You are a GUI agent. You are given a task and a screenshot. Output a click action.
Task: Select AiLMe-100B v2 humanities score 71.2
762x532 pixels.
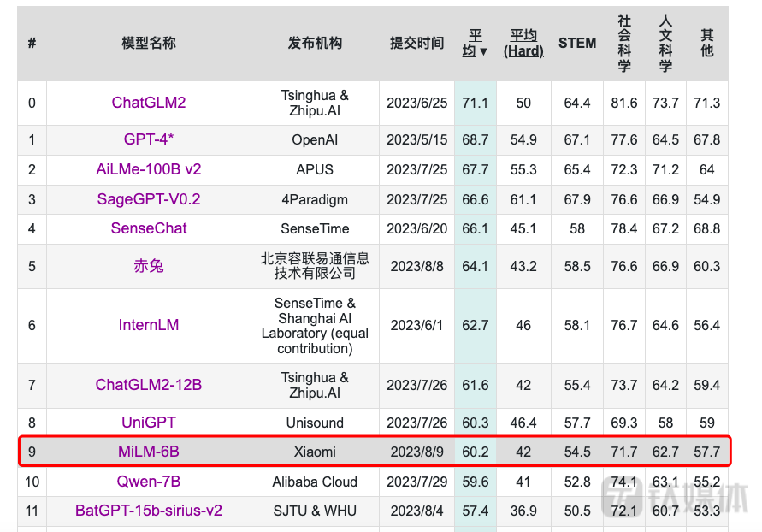coord(665,169)
